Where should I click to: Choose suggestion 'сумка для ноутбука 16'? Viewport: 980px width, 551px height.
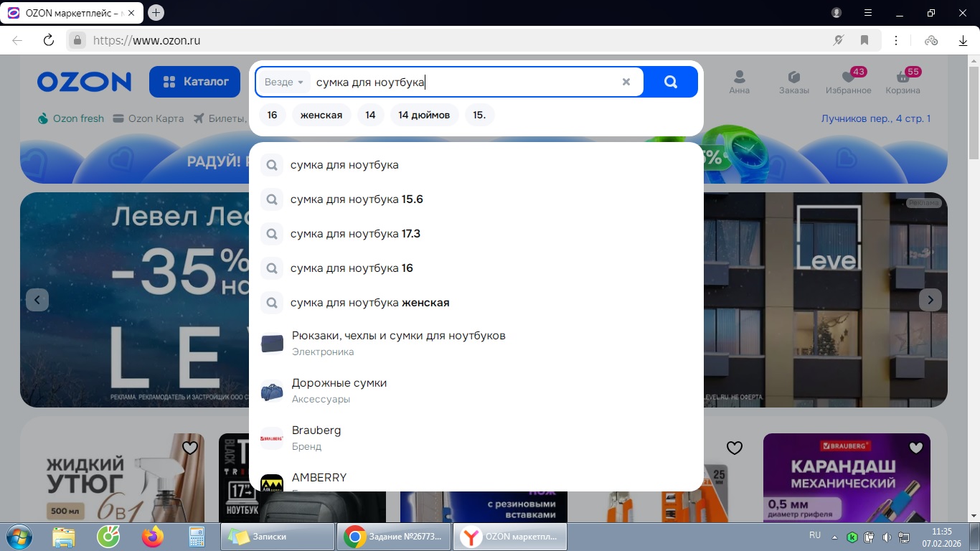[x=476, y=268]
